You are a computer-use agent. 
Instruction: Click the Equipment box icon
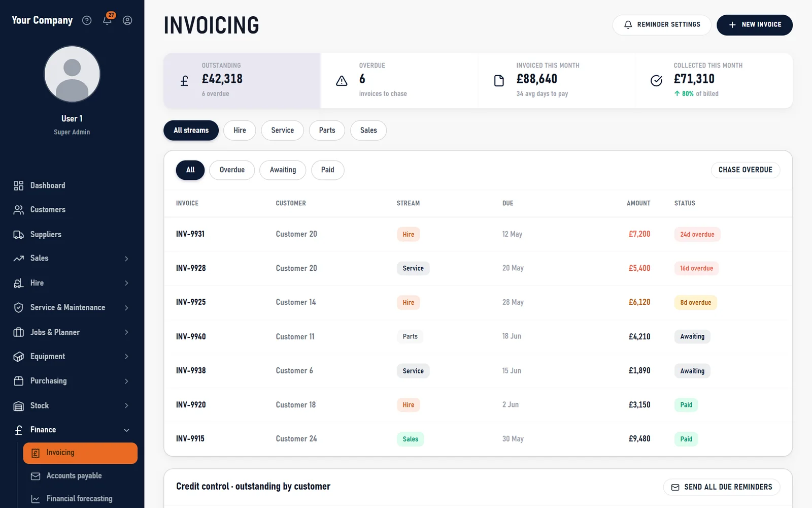tap(19, 357)
